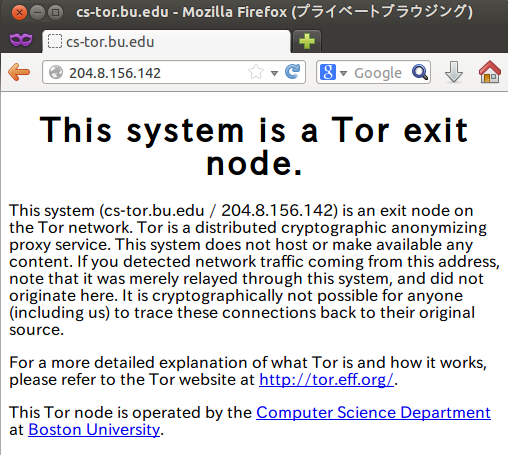The width and height of the screenshot is (508, 455).
Task: Focus the address bar showing 204.8.156.142
Action: [157, 72]
